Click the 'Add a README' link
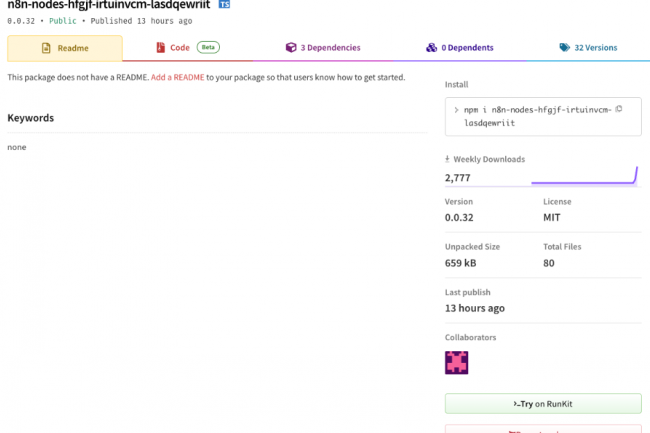 point(178,77)
